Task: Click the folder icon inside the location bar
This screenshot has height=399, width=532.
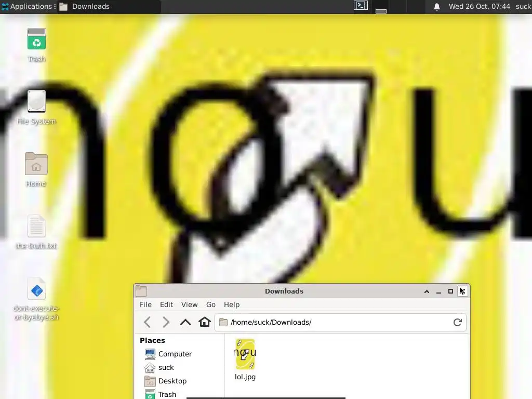Action: coord(223,322)
